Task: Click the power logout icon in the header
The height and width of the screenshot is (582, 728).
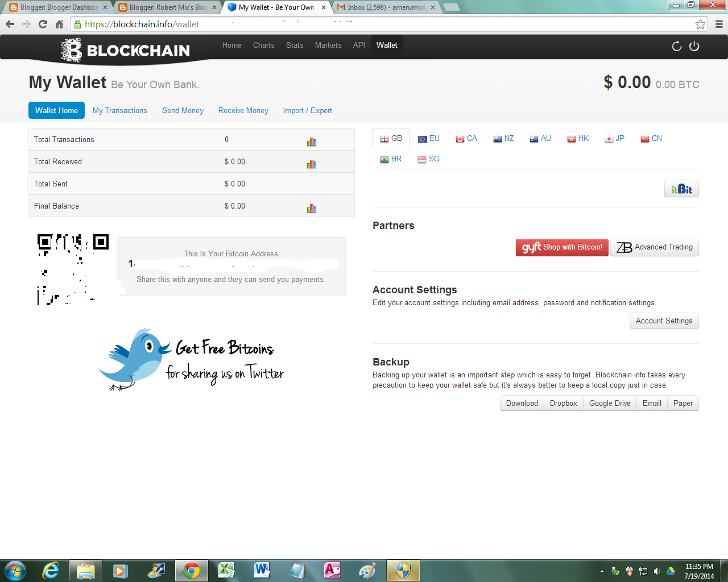Action: click(694, 46)
